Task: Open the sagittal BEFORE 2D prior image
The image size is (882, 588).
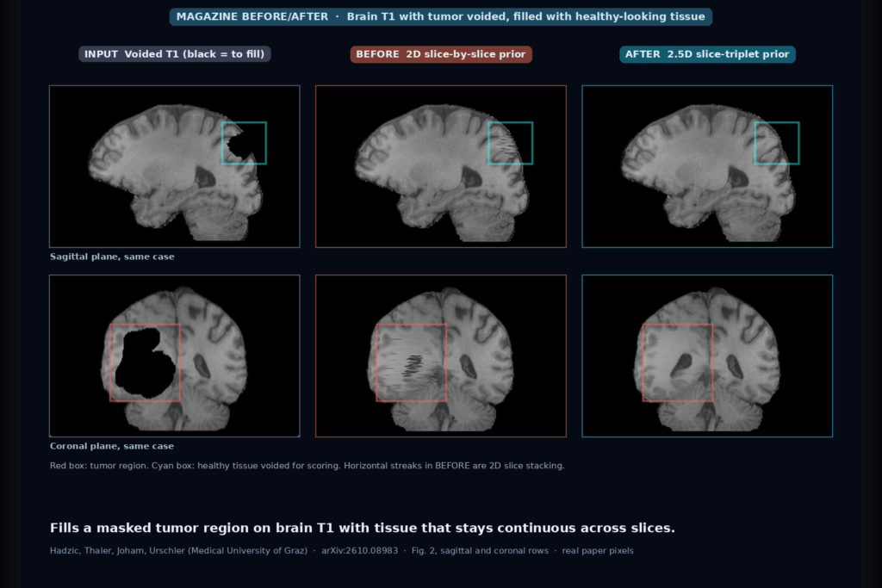Action: (x=441, y=166)
